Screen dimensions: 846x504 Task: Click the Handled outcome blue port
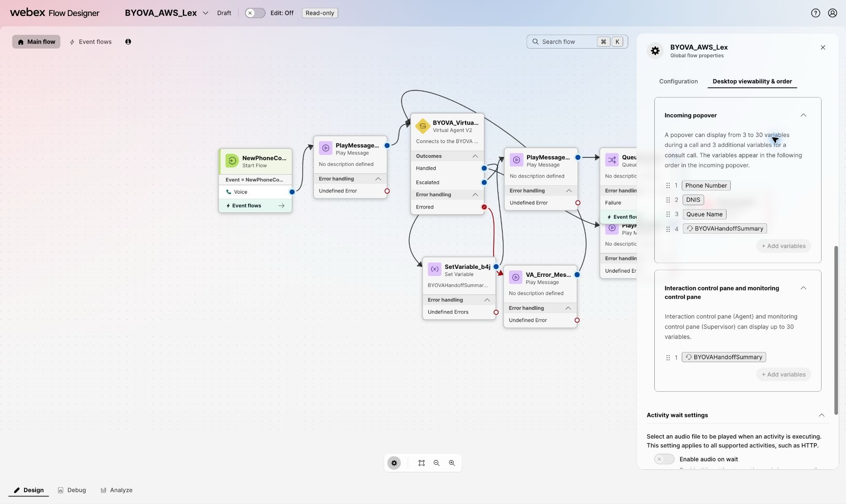pos(484,168)
